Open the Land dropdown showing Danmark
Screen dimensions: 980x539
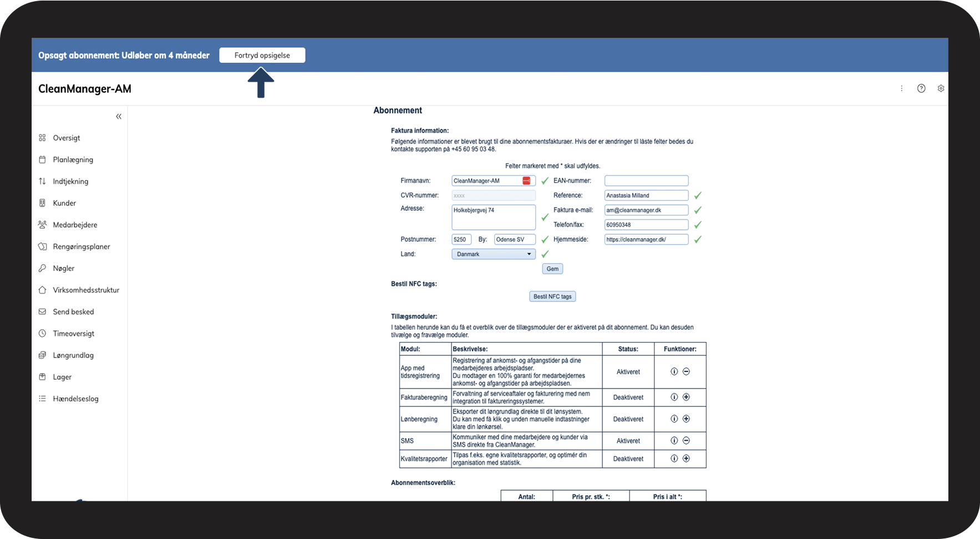coord(494,254)
